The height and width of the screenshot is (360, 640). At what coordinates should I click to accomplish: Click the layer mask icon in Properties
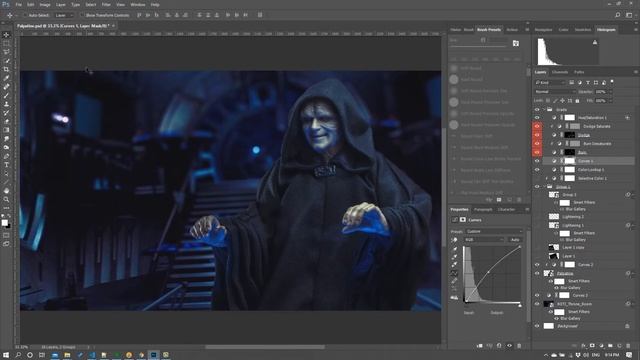(462, 220)
